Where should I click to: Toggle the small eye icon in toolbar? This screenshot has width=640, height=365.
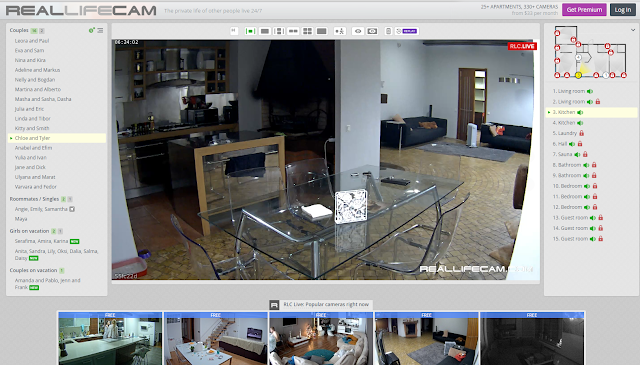click(x=358, y=31)
